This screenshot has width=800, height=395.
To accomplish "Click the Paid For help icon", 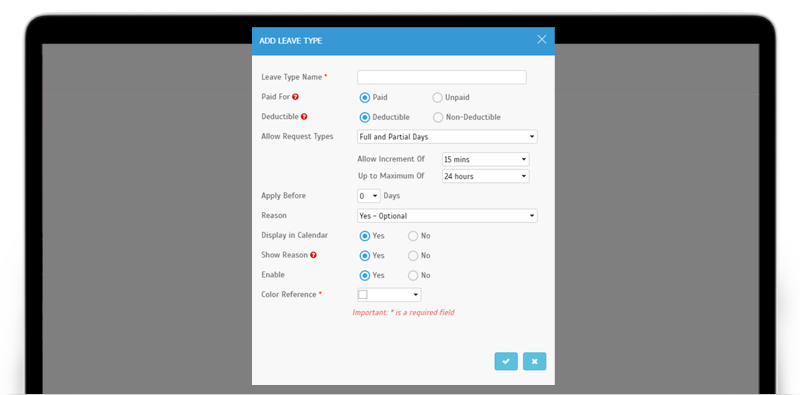I will click(295, 97).
